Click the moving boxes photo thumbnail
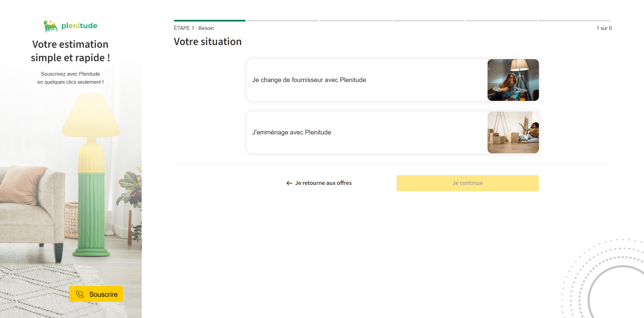 tap(513, 132)
